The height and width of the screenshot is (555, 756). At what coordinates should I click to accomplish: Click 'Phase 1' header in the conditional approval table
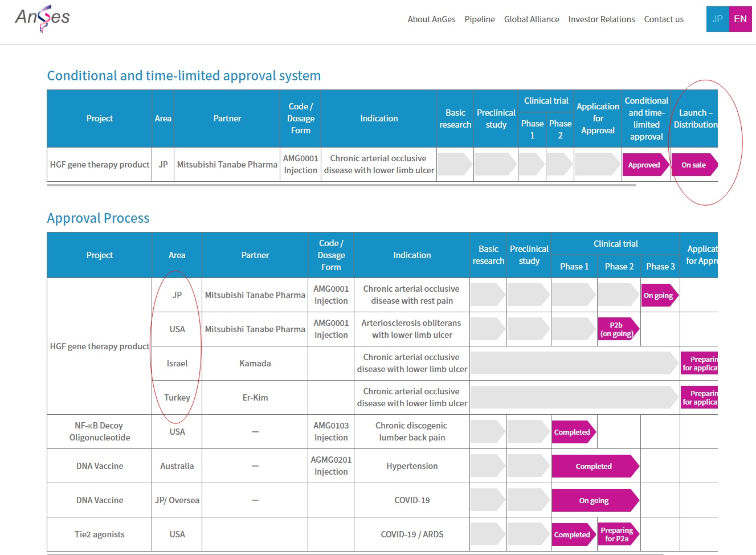pos(532,129)
